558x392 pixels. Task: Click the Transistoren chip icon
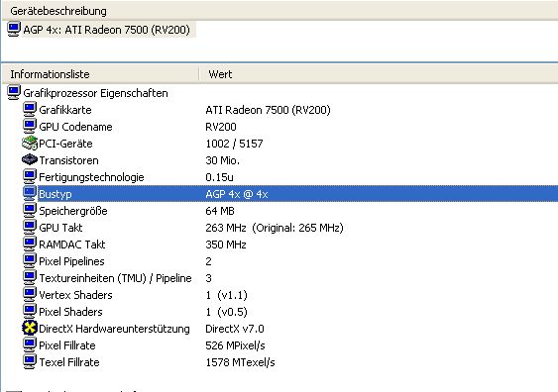click(30, 159)
